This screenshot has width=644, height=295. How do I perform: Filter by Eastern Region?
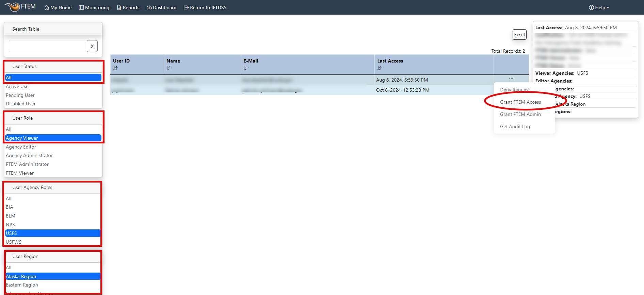point(53,285)
